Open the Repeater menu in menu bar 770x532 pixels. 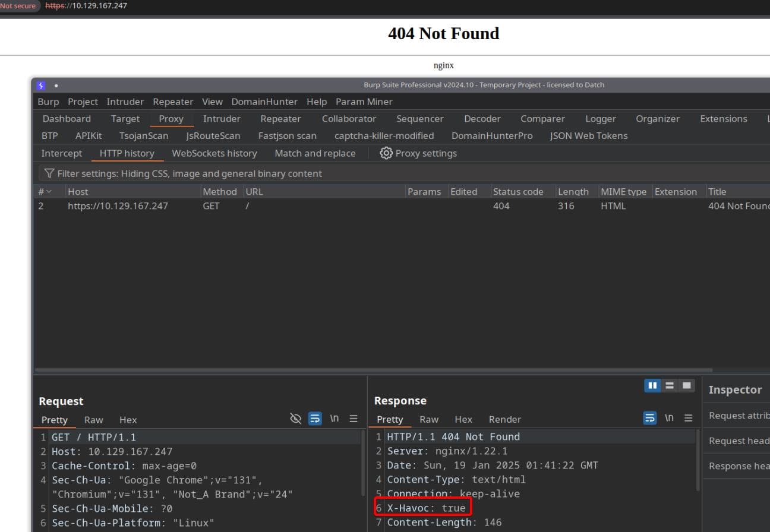(173, 102)
